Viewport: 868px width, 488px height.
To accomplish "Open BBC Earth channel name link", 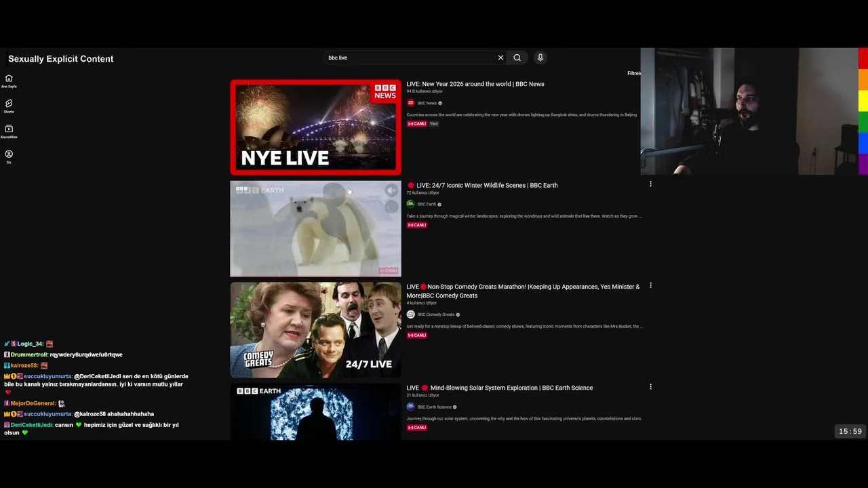I will click(427, 204).
